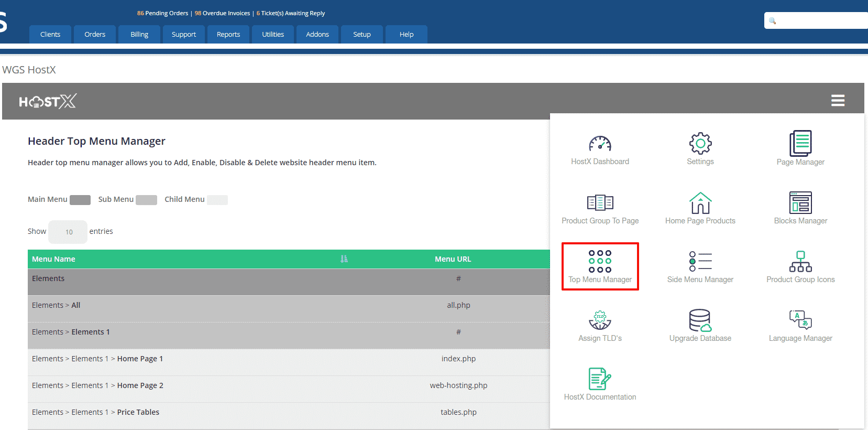Image resolution: width=868 pixels, height=430 pixels.
Task: Open the Settings gear icon
Action: pos(700,144)
